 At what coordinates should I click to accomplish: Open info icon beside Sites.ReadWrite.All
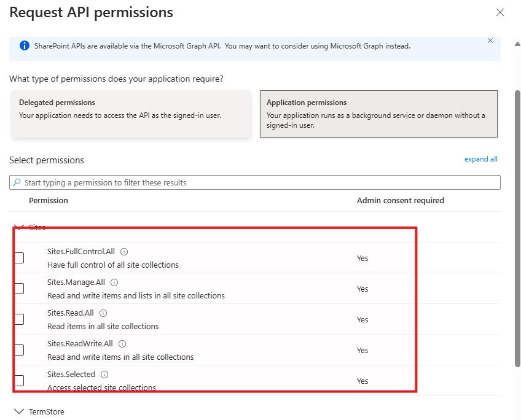(x=122, y=344)
